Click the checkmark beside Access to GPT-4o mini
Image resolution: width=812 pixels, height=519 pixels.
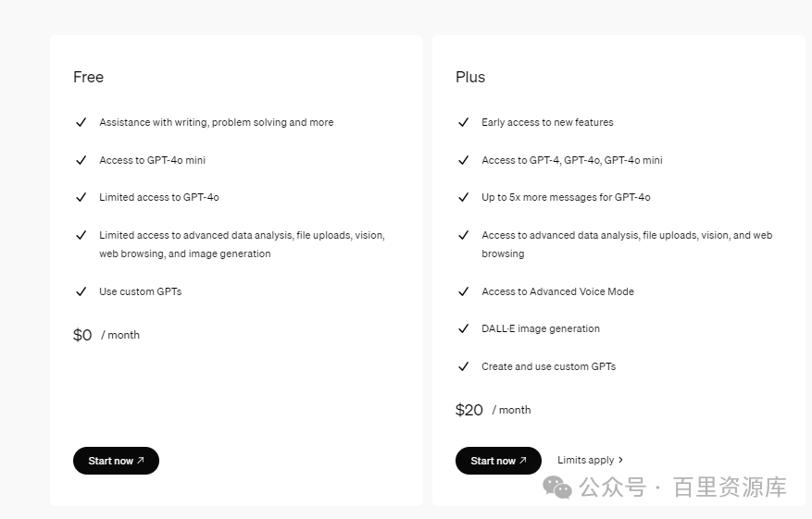tap(81, 160)
